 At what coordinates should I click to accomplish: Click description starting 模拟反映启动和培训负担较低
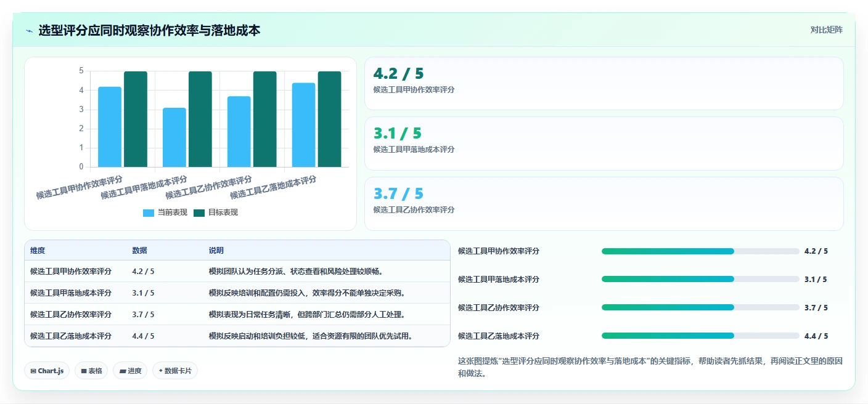tap(311, 336)
